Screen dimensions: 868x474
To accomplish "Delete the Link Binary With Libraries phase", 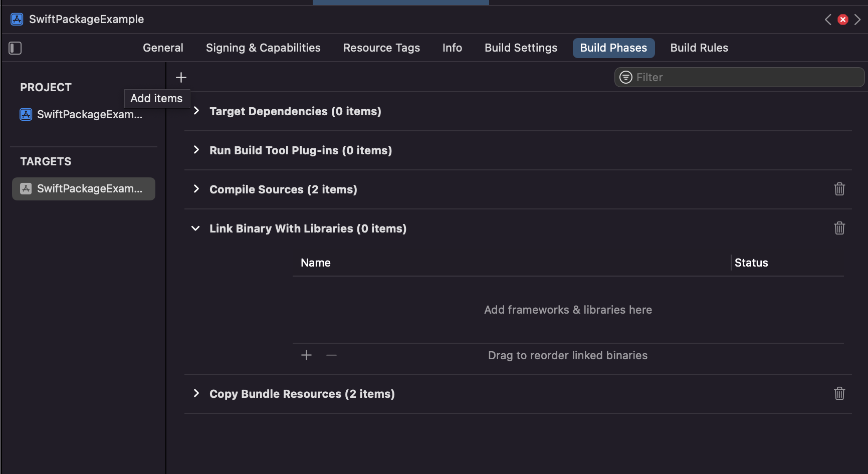I will (x=839, y=228).
